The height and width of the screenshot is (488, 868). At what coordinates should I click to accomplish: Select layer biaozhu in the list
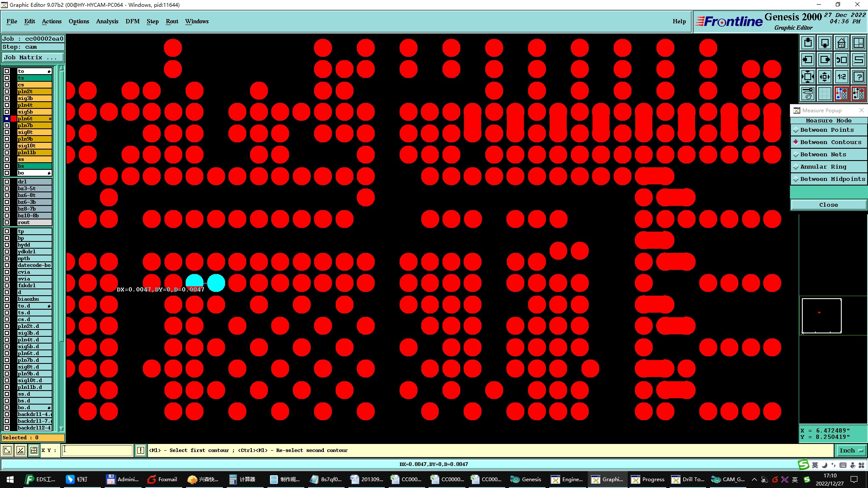pyautogui.click(x=34, y=299)
